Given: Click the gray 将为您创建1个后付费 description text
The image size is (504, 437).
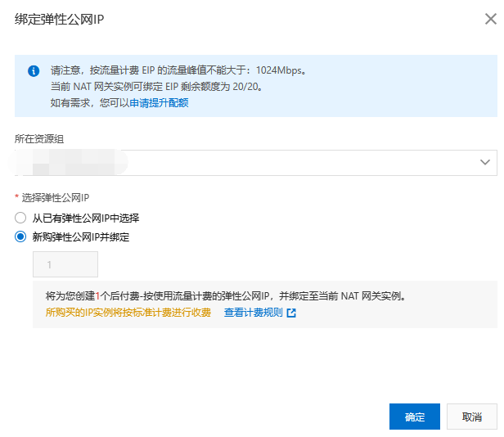Looking at the screenshot, I should point(225,295).
